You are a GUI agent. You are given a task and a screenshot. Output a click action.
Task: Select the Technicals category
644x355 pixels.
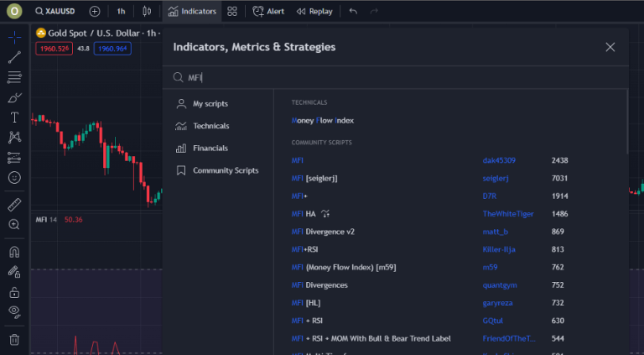tap(210, 126)
